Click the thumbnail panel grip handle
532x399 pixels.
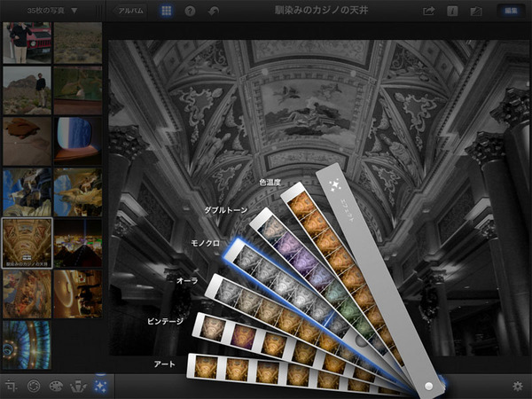tap(99, 11)
